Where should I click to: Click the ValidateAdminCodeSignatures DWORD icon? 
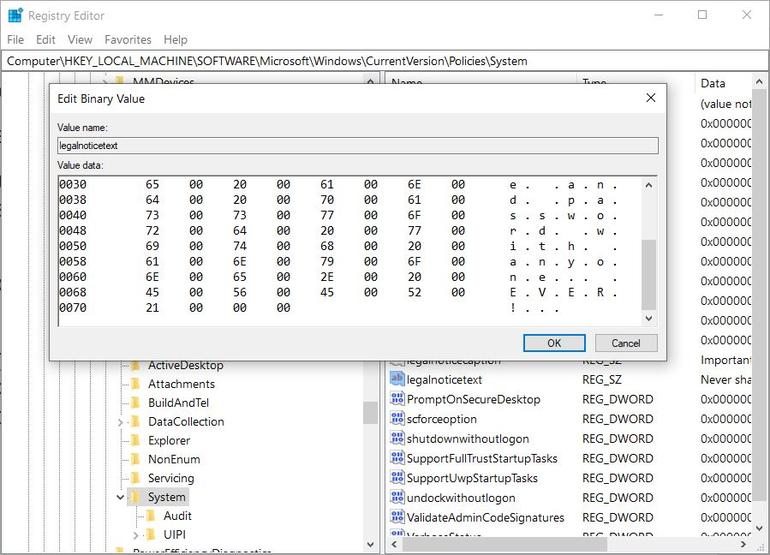[x=397, y=517]
